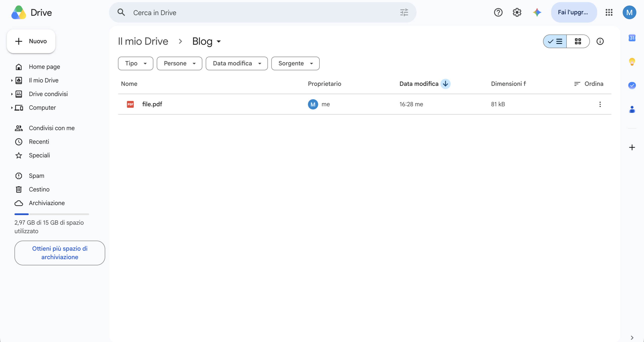Open the Google apps grid
Screen dimensions: 644x342
click(x=609, y=12)
